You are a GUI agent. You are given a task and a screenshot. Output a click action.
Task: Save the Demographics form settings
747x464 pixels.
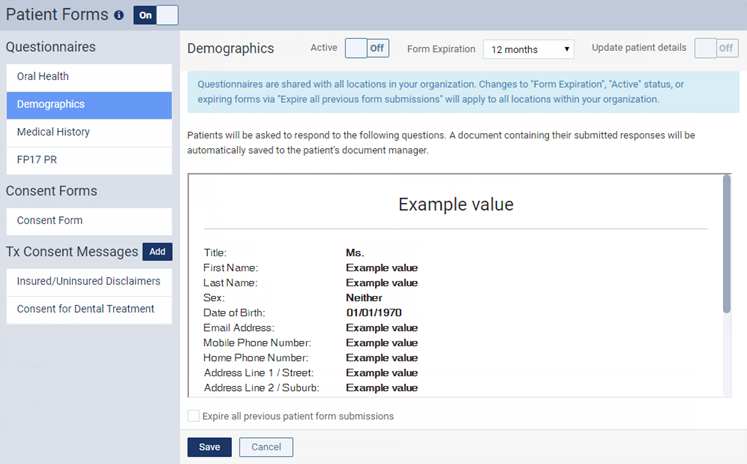pos(209,447)
